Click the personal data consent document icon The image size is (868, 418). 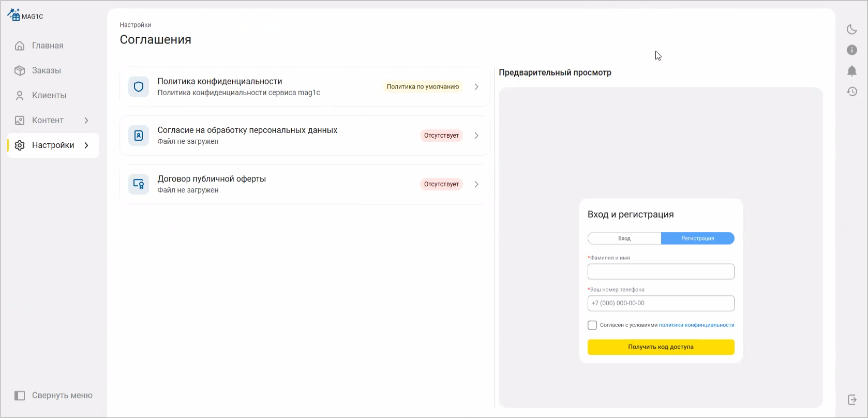(x=138, y=135)
